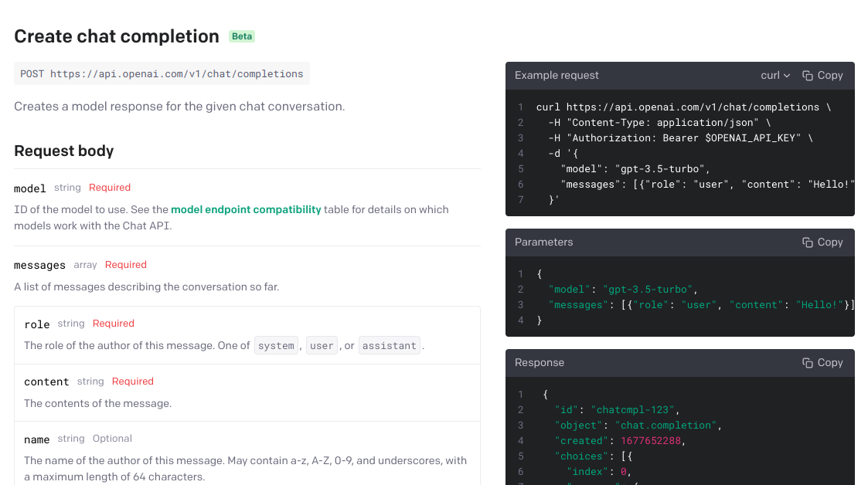868x485 pixels.
Task: Click the Parameters panel title
Action: [x=543, y=242]
